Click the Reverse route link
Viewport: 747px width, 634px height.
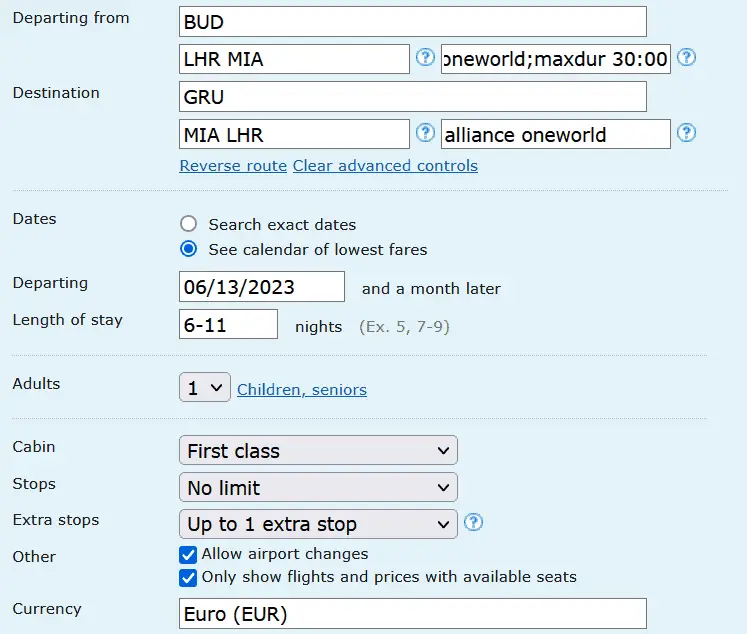click(x=233, y=166)
